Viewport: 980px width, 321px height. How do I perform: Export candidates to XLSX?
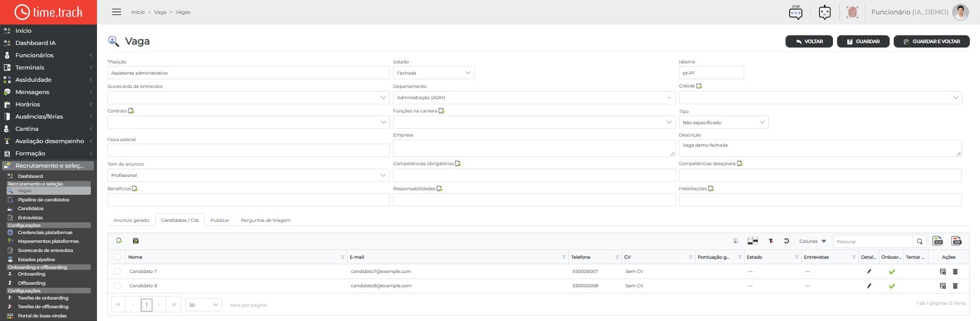(x=938, y=241)
